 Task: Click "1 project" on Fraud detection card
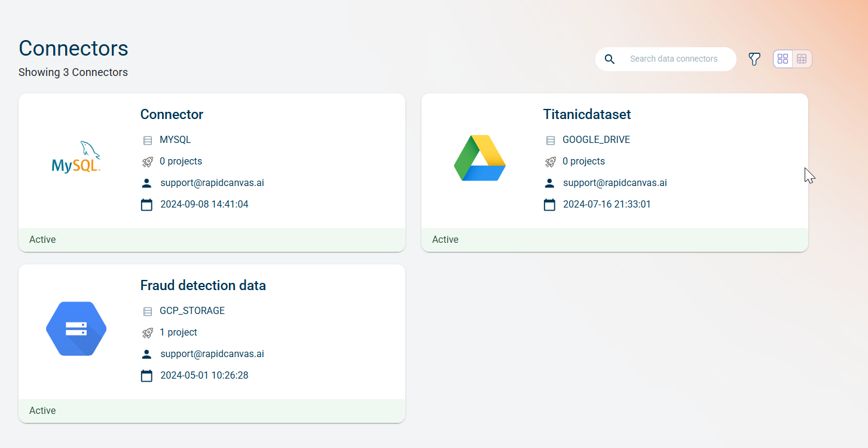[178, 333]
